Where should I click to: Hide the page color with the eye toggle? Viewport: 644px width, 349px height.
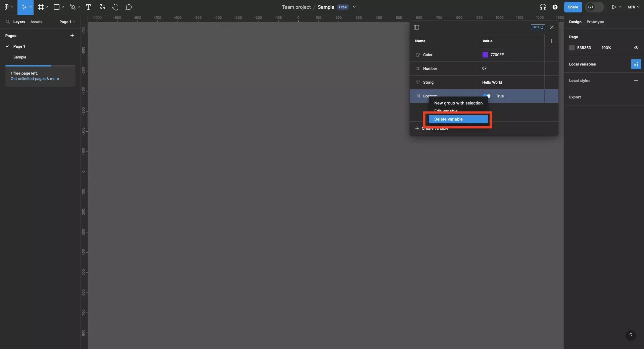pyautogui.click(x=636, y=48)
